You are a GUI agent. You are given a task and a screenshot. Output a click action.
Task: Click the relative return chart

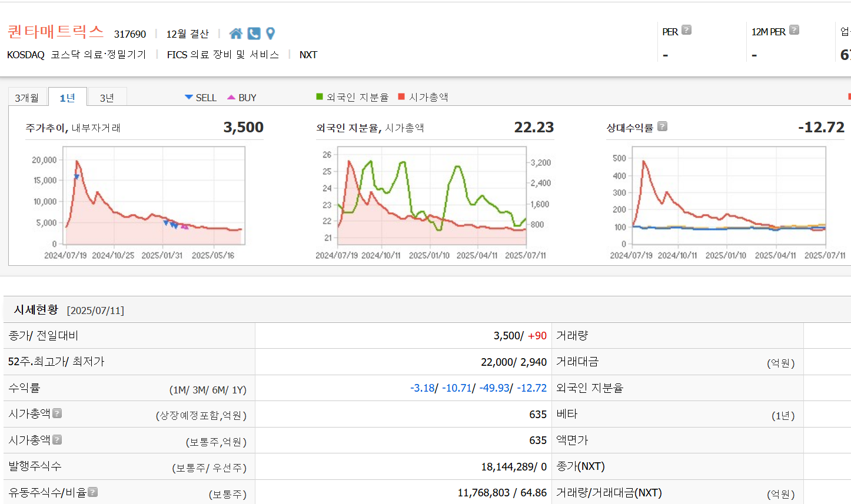[729, 196]
